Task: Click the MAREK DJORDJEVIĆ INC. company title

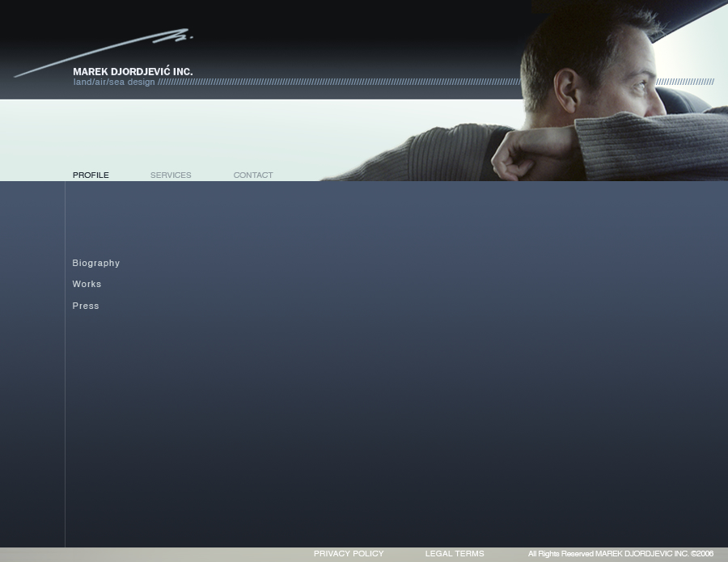Action: tap(133, 71)
